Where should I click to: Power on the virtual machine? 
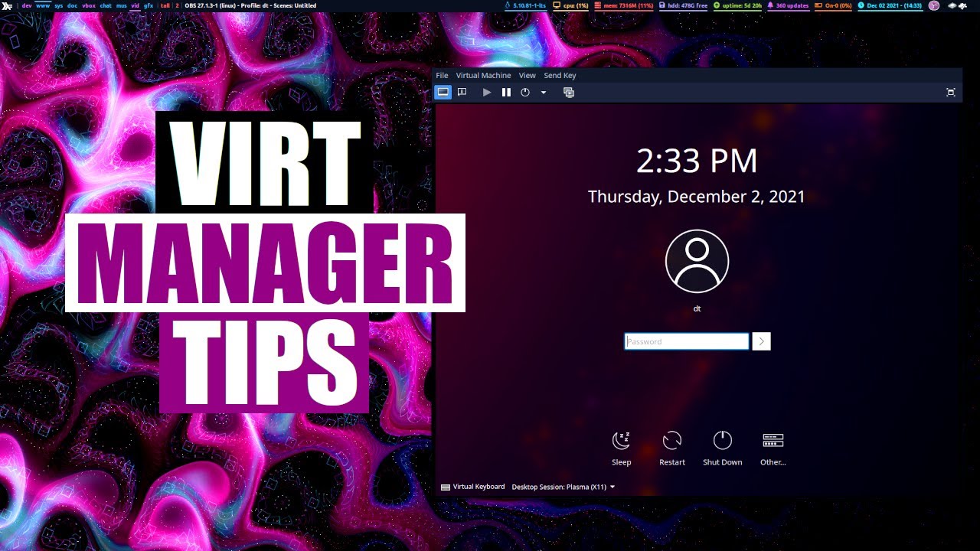(x=487, y=92)
